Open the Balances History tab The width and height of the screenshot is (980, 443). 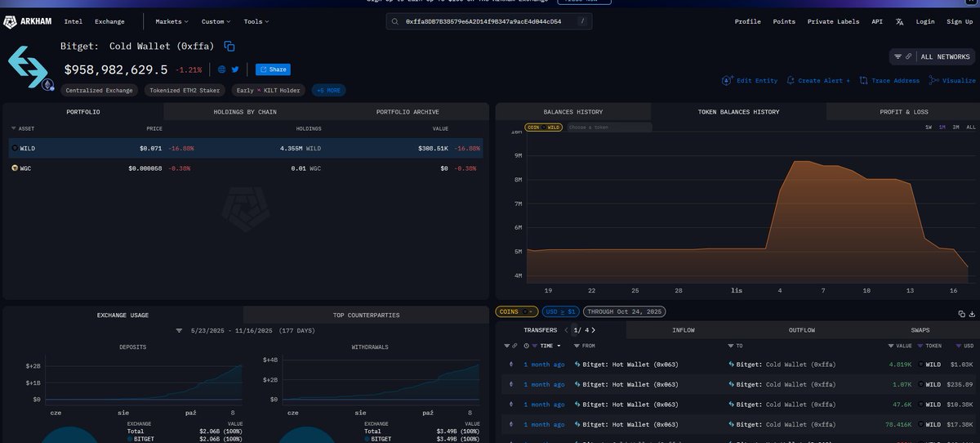pos(573,111)
